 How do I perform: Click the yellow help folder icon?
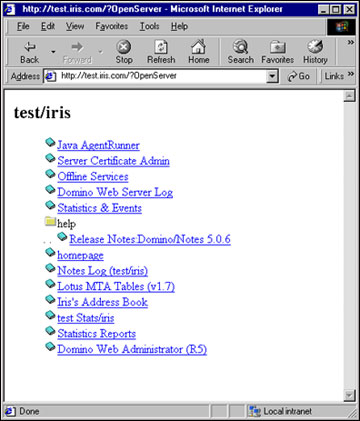(x=50, y=221)
